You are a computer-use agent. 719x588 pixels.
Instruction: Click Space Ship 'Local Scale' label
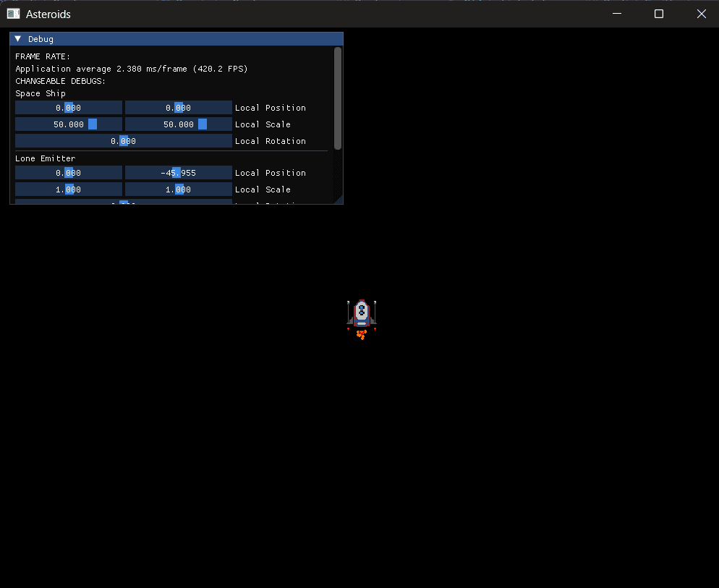click(263, 124)
